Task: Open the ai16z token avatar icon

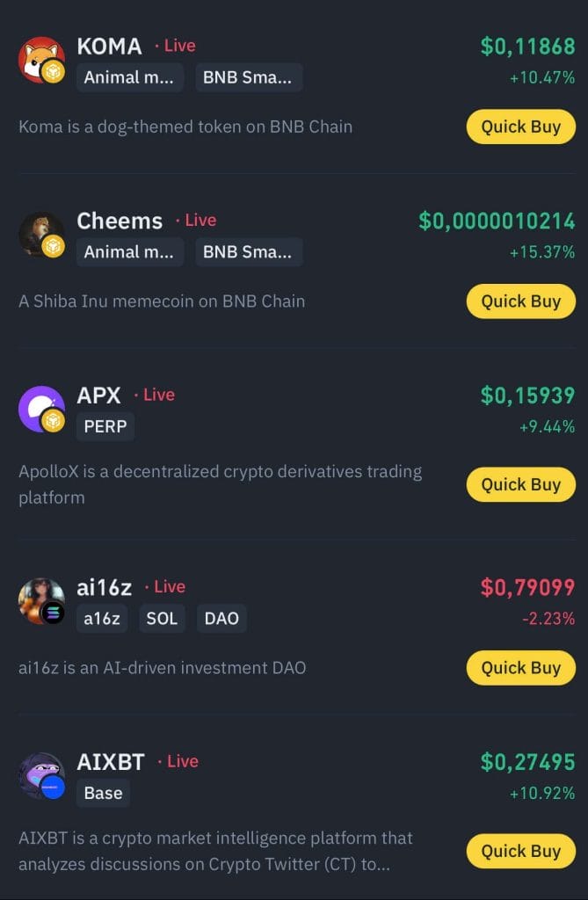Action: coord(41,601)
